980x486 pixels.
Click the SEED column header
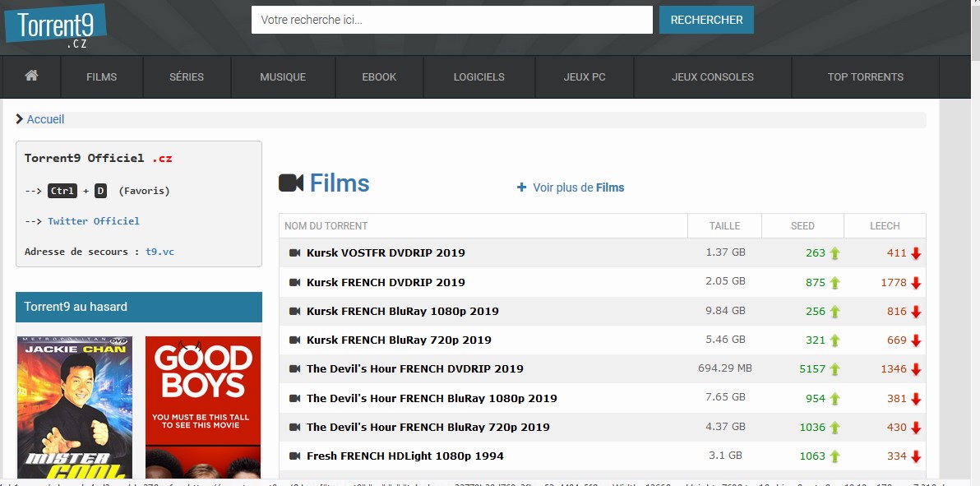[x=802, y=226]
